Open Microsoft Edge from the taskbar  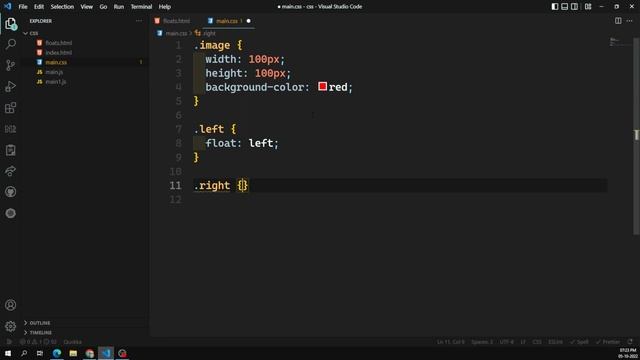point(57,353)
